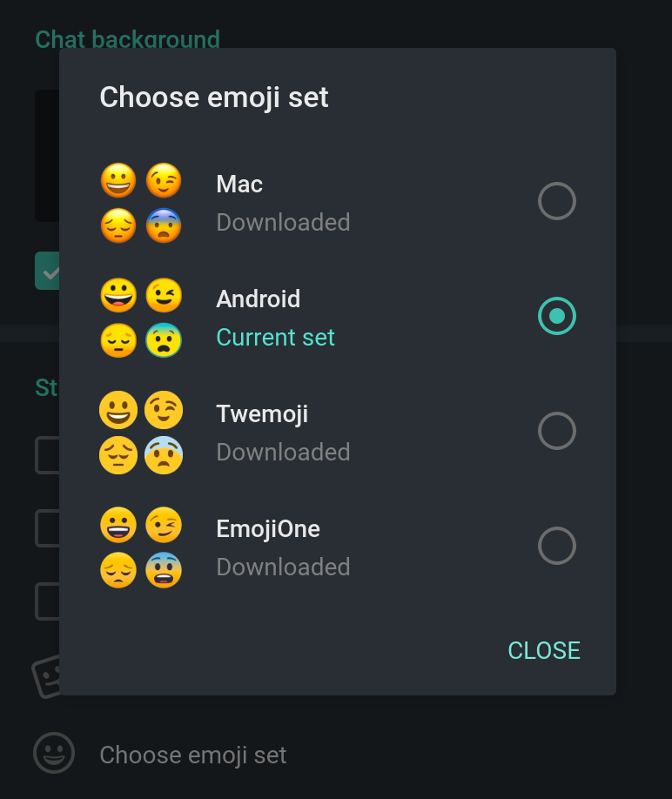The image size is (672, 799).
Task: Click the Android pensive face emoji preview
Action: pyautogui.click(x=118, y=340)
